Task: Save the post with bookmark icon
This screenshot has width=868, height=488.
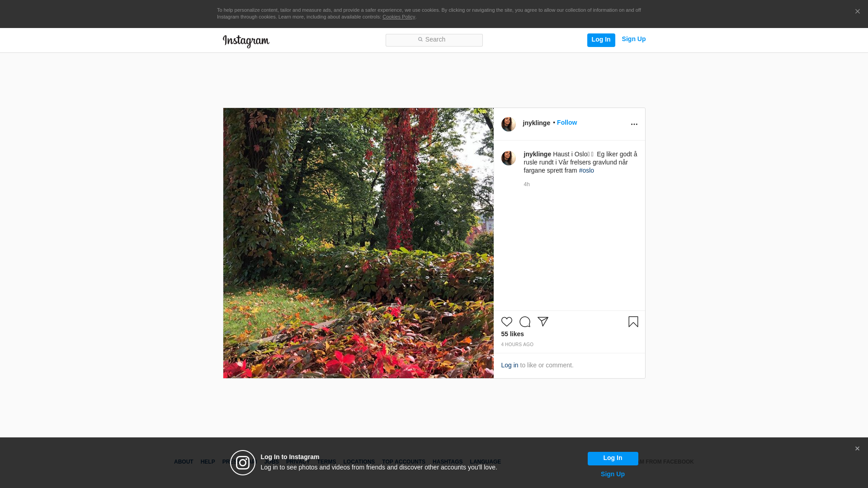Action: point(633,322)
